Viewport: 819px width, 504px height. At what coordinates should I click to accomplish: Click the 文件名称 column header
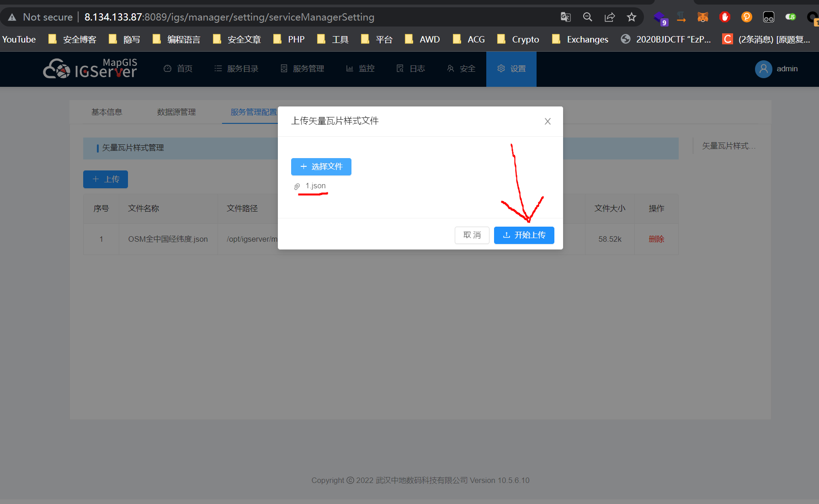144,208
